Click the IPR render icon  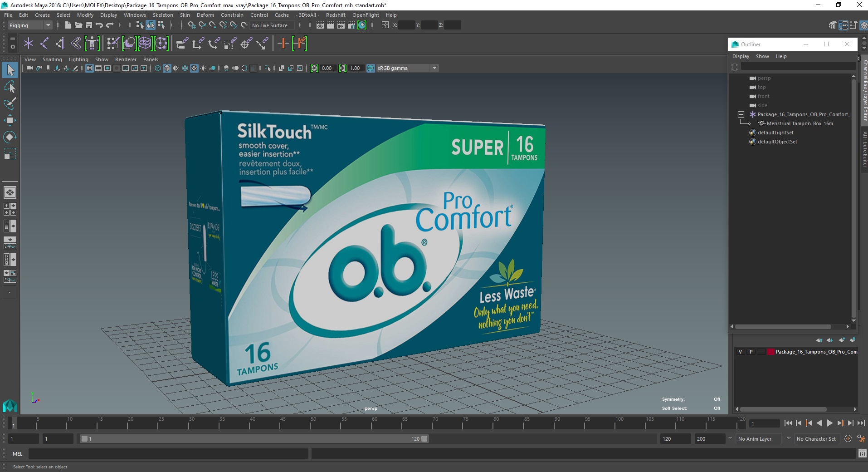pos(341,25)
